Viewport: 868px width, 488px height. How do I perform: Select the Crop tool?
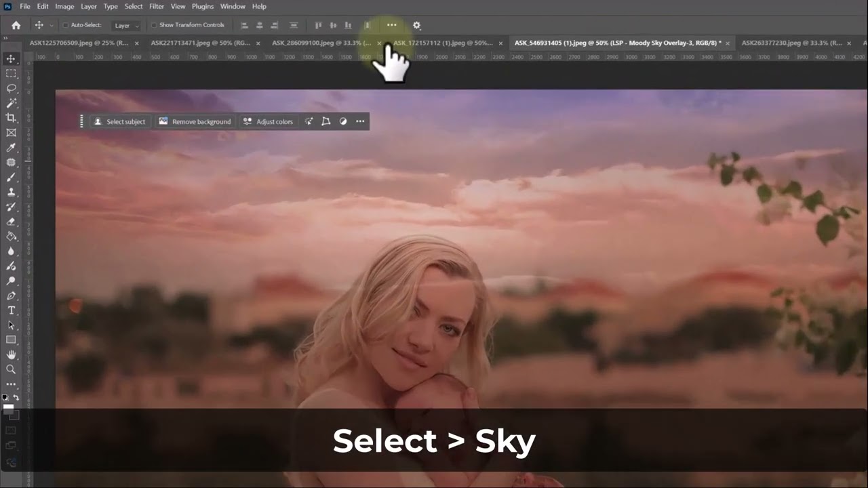coord(11,118)
